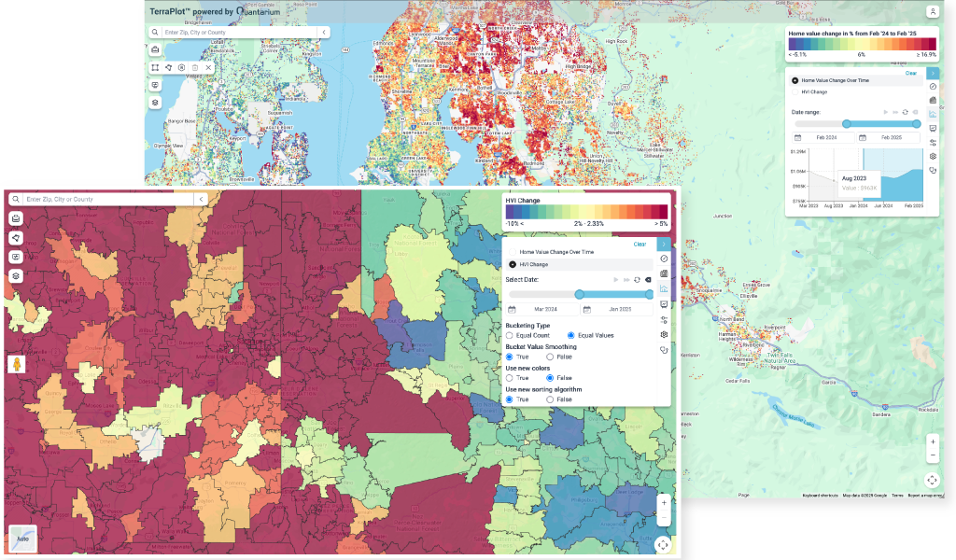The height and width of the screenshot is (560, 956).
Task: Play the Date range animation in the back map
Action: click(x=886, y=112)
